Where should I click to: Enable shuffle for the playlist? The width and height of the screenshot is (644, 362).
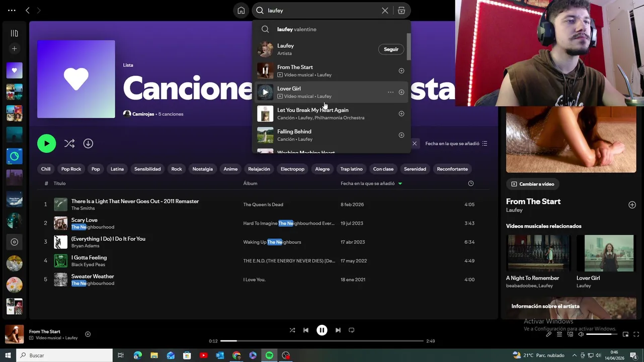coord(69,143)
